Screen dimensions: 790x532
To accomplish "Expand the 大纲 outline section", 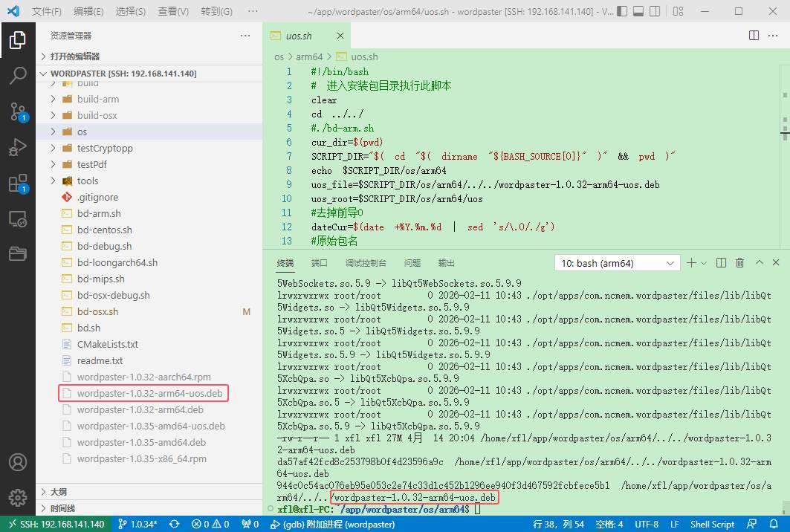I will click(58, 492).
